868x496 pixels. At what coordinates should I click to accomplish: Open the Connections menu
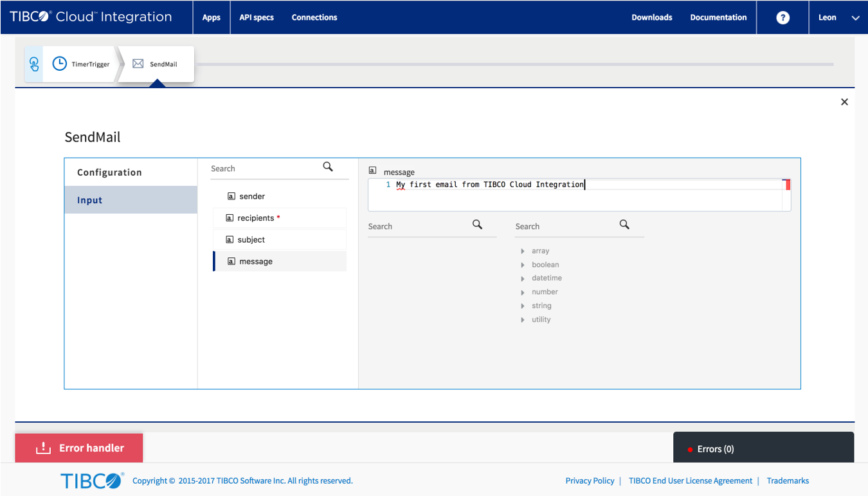pos(314,17)
